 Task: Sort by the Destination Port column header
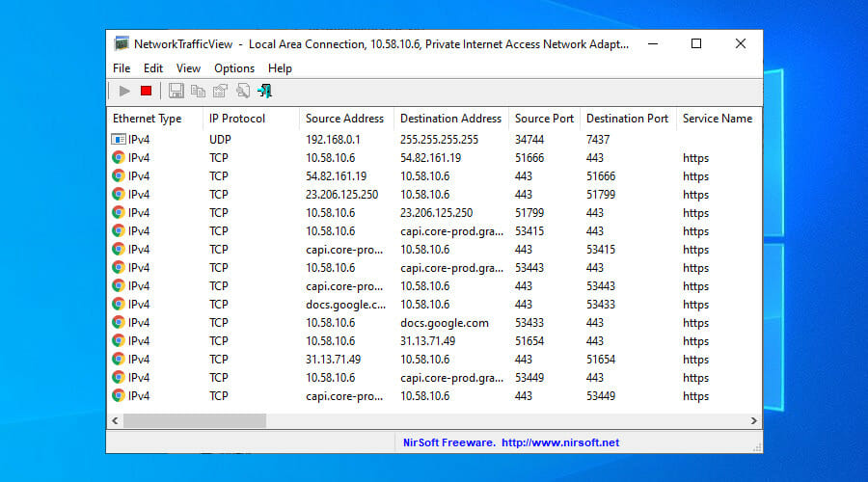pyautogui.click(x=628, y=119)
